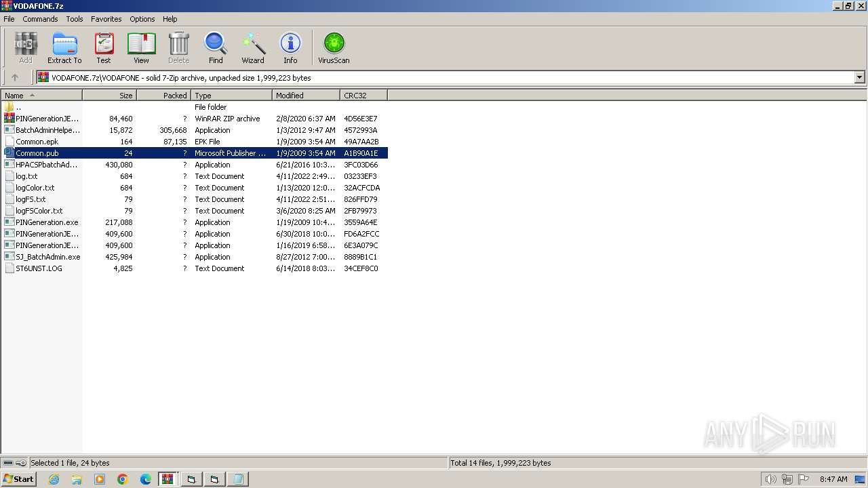The width and height of the screenshot is (868, 488).
Task: Click the 'Selected 1 file, 24 bytes' status text
Action: tap(71, 463)
